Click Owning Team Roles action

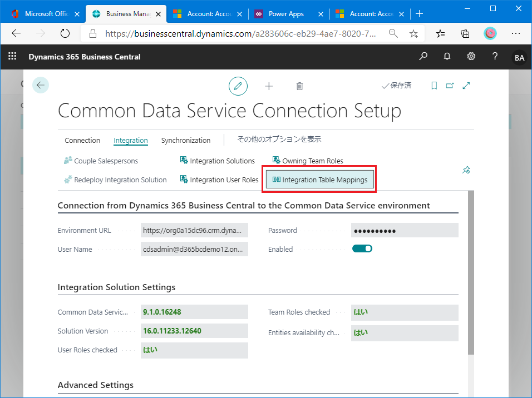point(308,161)
